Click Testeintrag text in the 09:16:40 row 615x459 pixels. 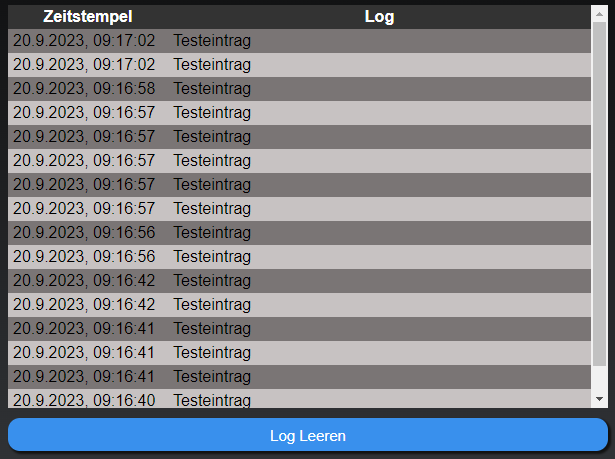(x=212, y=400)
